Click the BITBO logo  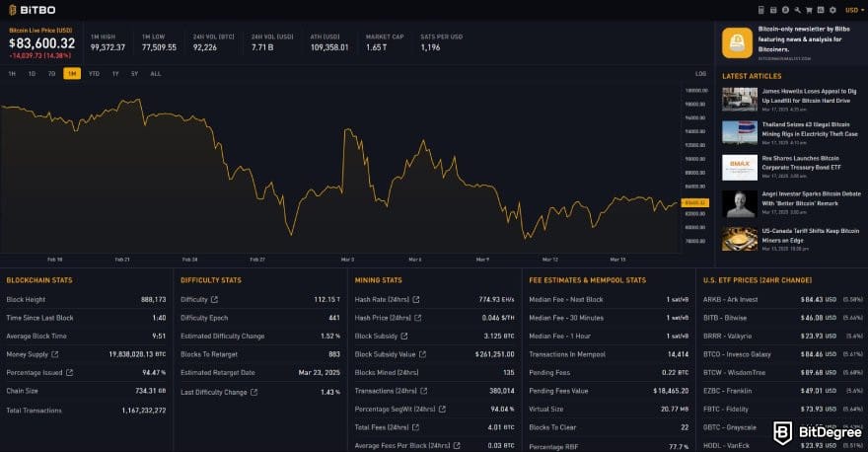pos(33,10)
